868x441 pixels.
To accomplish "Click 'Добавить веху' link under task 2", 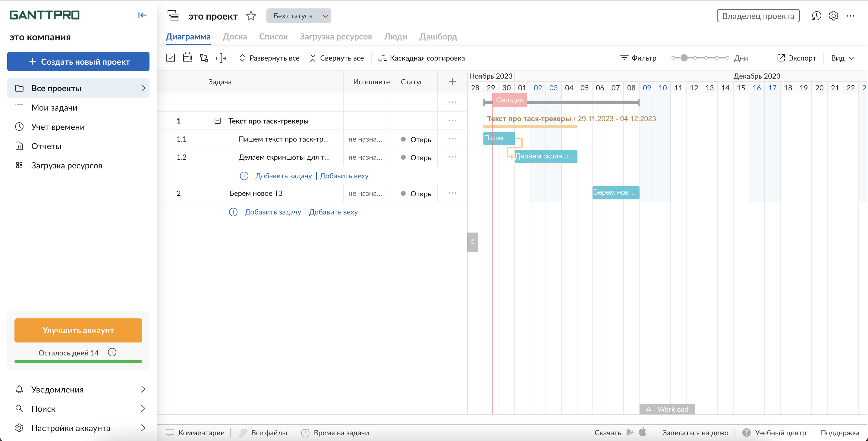I will coord(333,212).
